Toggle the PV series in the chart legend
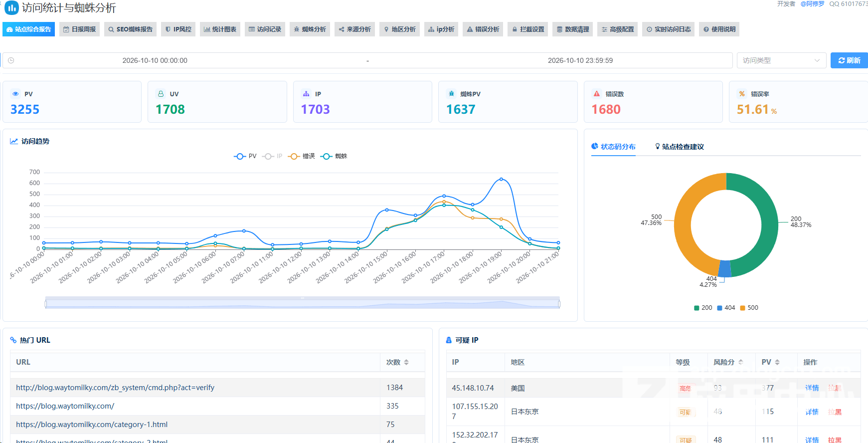This screenshot has height=443, width=868. pos(245,156)
